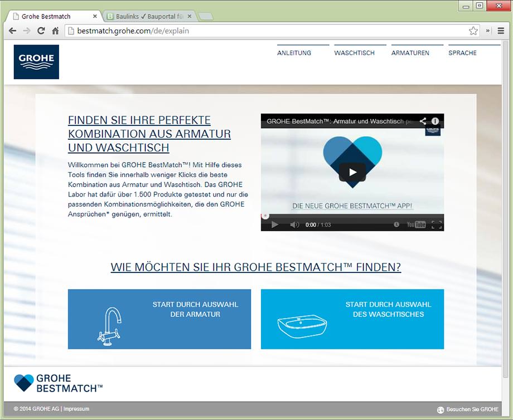Click the video progress bar scrubber
Screen dimensions: 513x420
click(x=265, y=216)
